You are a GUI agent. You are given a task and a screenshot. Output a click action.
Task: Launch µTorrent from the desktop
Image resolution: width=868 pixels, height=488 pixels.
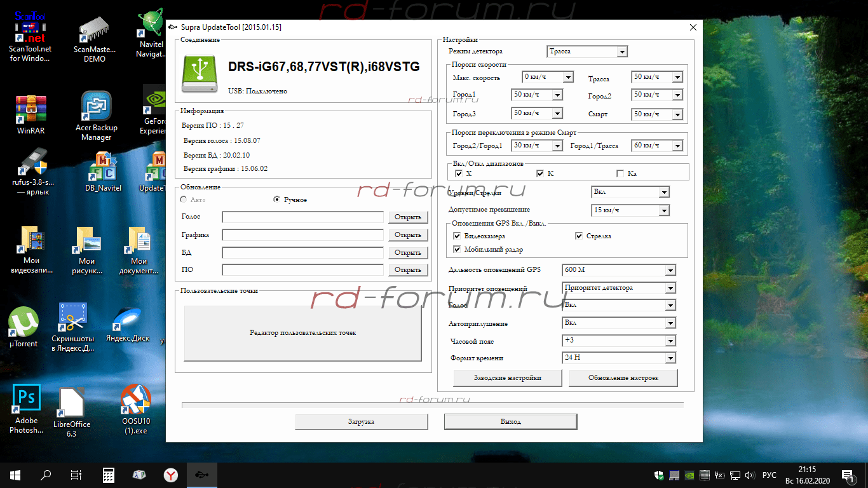[24, 323]
